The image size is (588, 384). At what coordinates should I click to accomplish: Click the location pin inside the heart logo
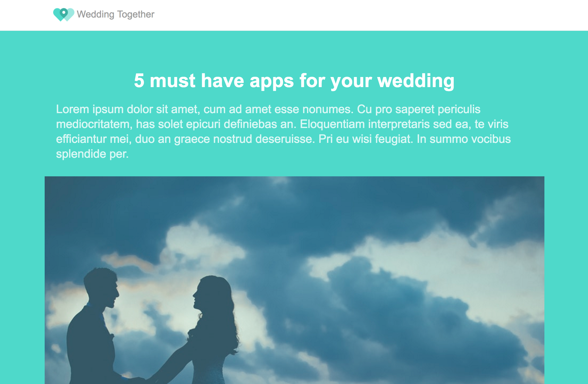click(x=64, y=12)
